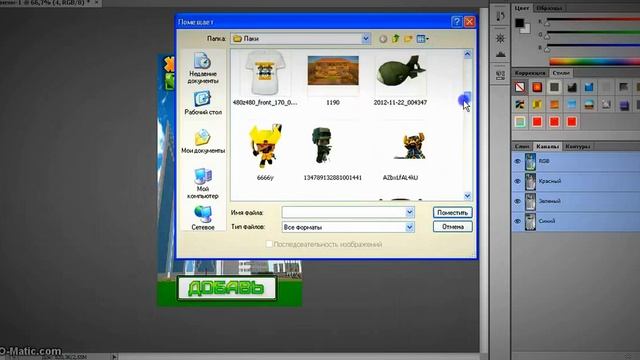The image size is (640, 360).
Task: Apply the no-style (red slash) style
Action: pos(520,87)
